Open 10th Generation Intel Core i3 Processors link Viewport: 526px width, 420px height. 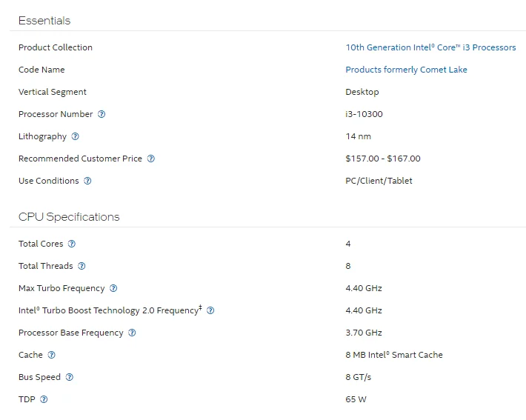(x=430, y=47)
